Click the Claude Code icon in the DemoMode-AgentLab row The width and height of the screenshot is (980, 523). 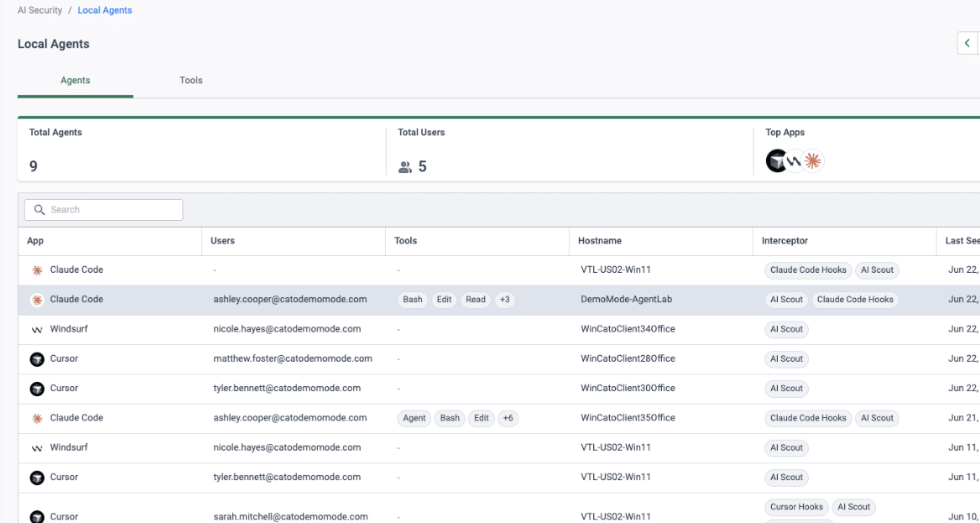(37, 300)
